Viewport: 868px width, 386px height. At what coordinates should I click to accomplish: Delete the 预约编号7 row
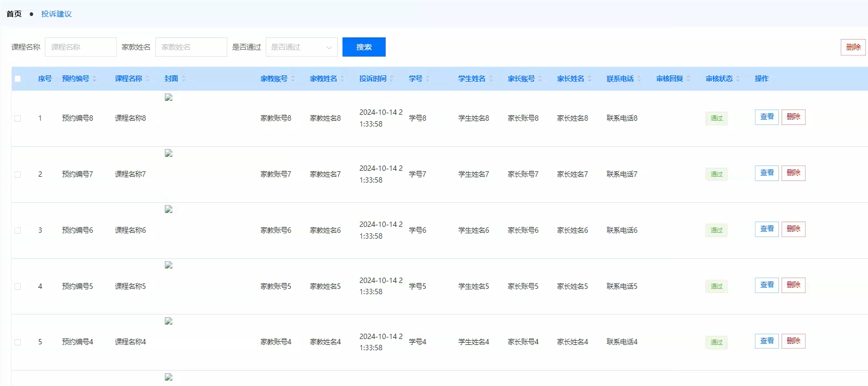click(793, 173)
